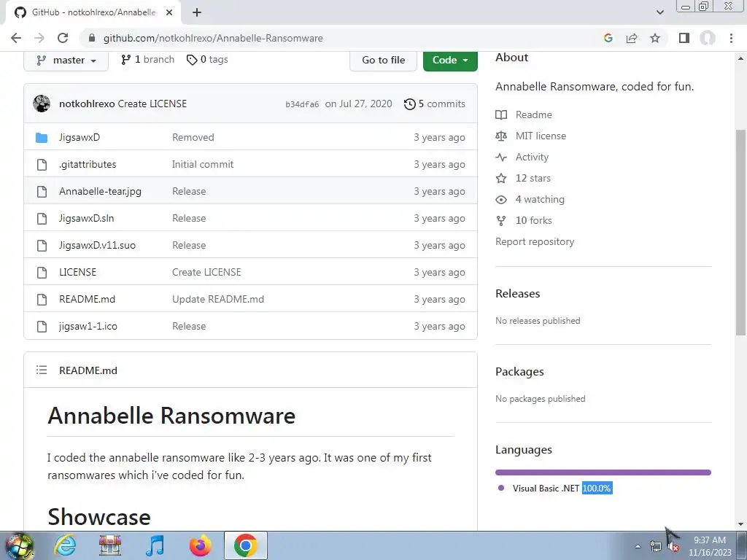The width and height of the screenshot is (747, 560).
Task: Open Activity link in About
Action: pyautogui.click(x=532, y=157)
